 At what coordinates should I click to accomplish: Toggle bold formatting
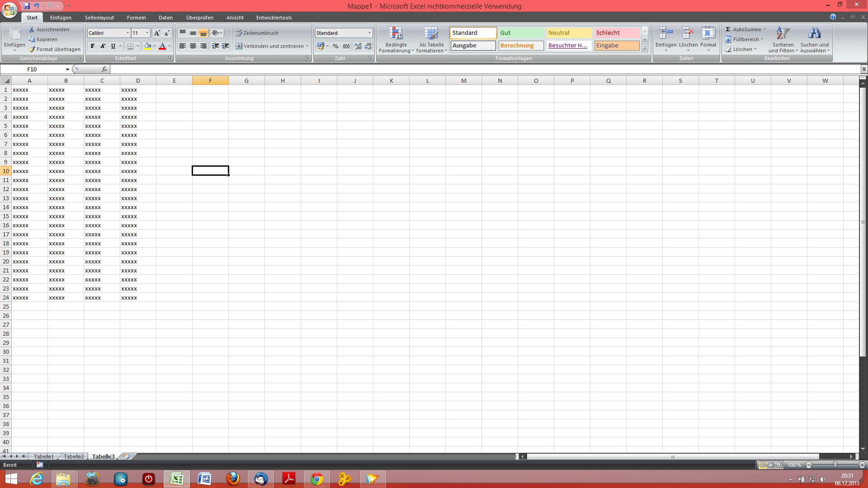tap(93, 46)
